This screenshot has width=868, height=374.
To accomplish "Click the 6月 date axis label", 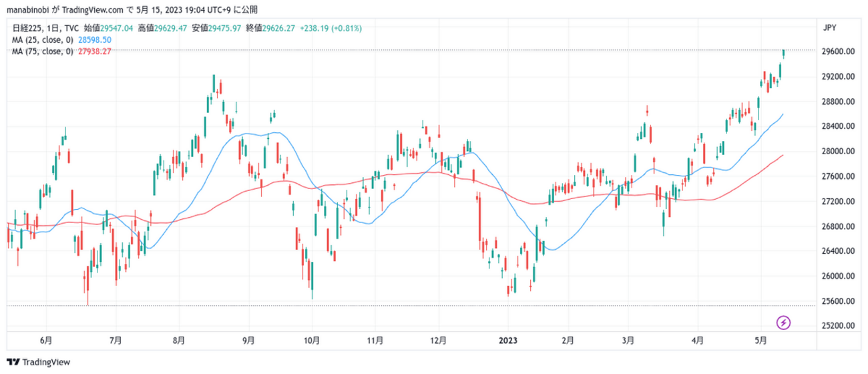I will point(46,340).
